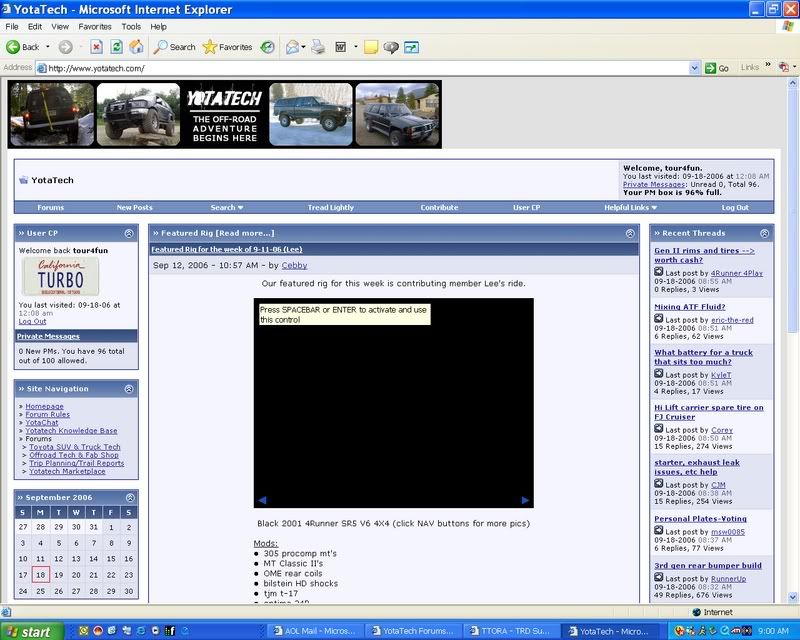Screen dimensions: 800x640
Task: Collapse the User CP panel
Action: 129,233
